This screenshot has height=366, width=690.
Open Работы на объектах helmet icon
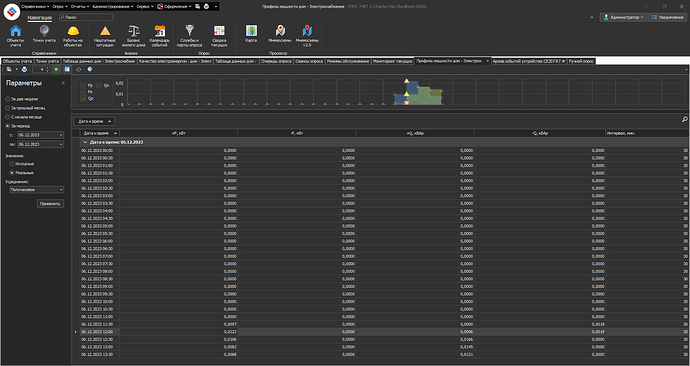pyautogui.click(x=73, y=31)
